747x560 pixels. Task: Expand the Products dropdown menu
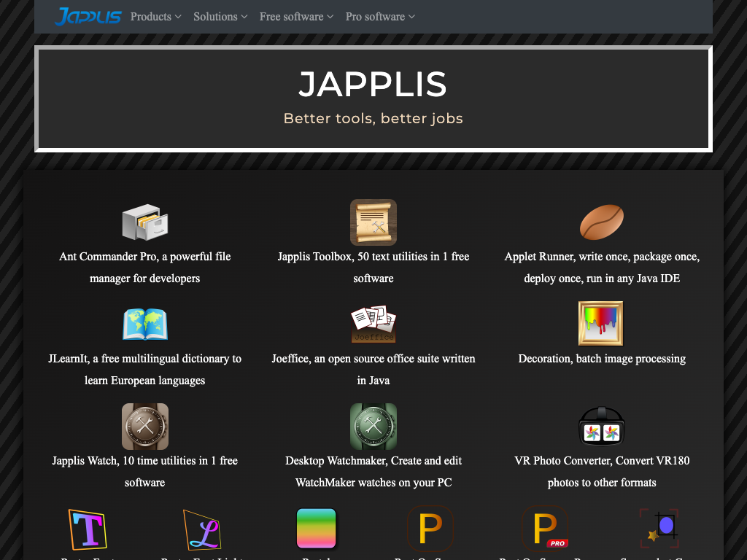[x=155, y=17]
